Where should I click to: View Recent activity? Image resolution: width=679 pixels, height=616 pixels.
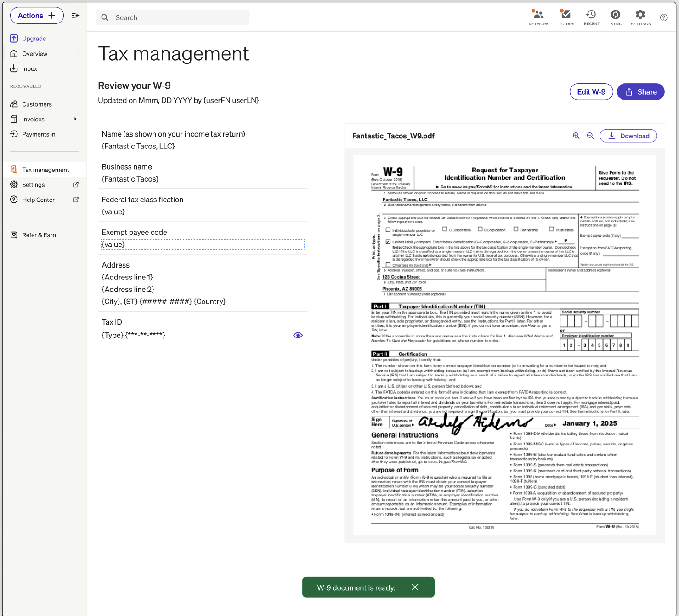[x=592, y=17]
